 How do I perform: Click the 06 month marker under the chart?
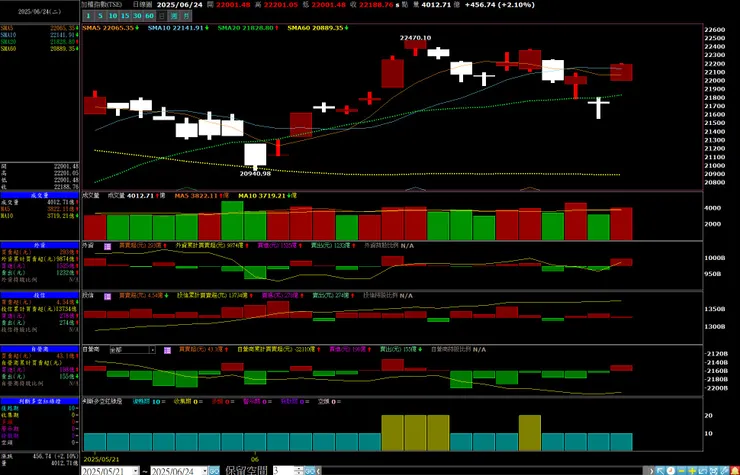(x=255, y=459)
